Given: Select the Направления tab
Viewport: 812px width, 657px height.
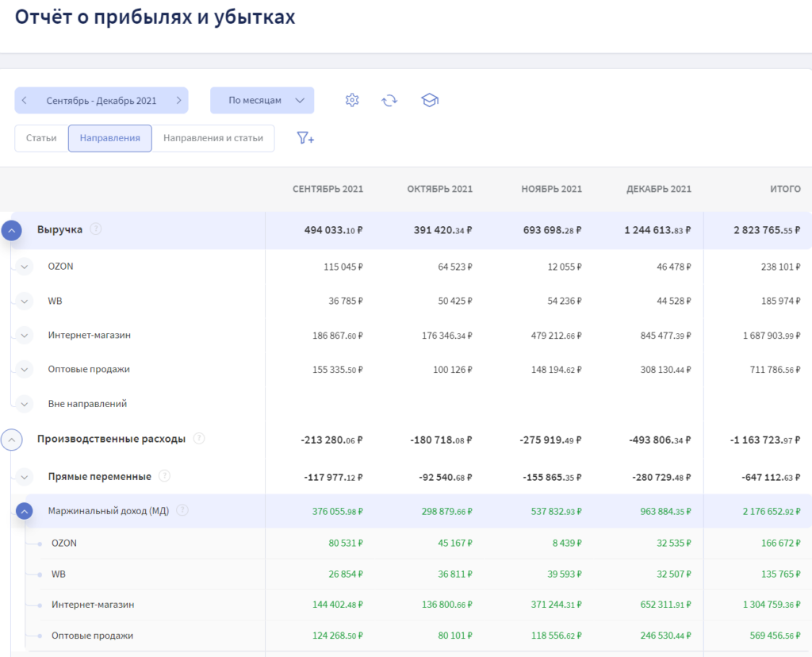Looking at the screenshot, I should coord(109,138).
